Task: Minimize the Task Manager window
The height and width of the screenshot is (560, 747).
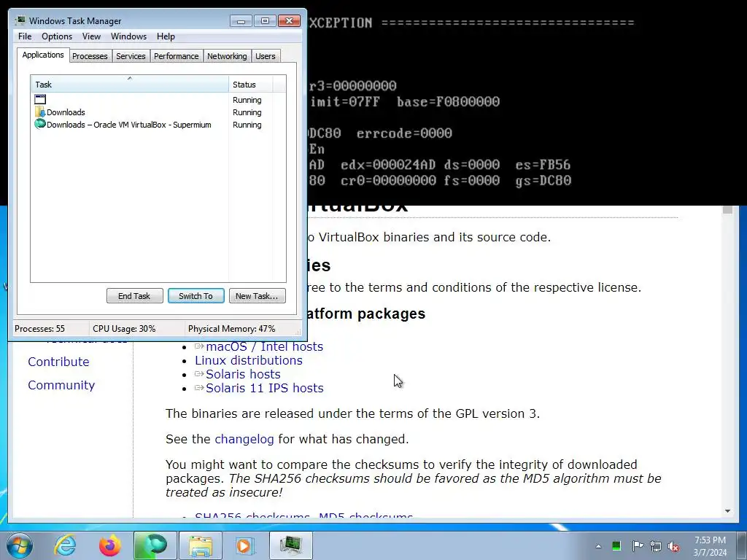Action: point(241,21)
